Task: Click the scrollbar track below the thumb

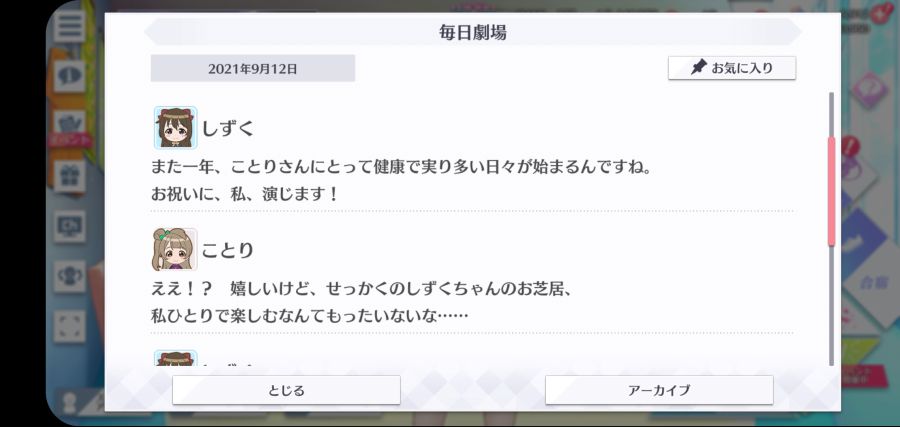Action: coord(831,305)
